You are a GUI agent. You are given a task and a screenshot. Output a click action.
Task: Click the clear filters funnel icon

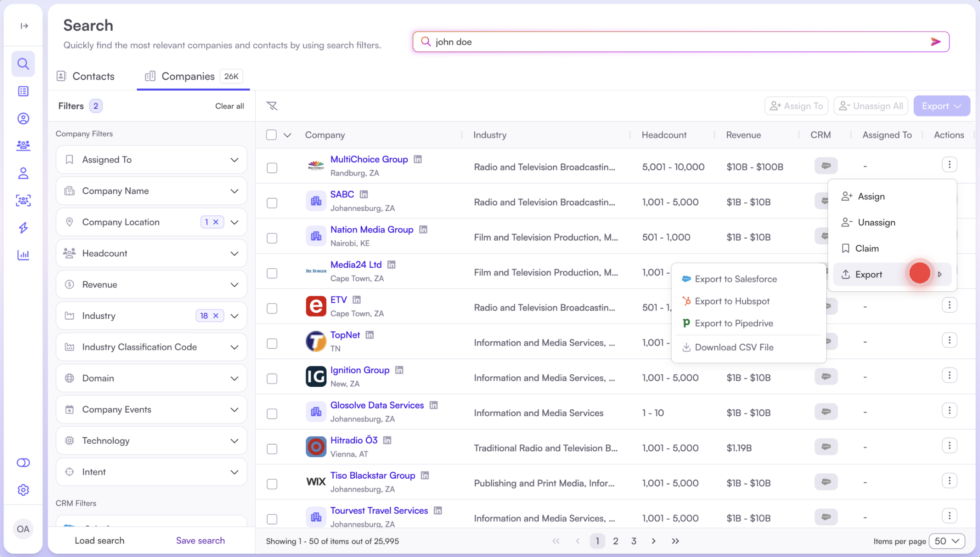tap(272, 106)
